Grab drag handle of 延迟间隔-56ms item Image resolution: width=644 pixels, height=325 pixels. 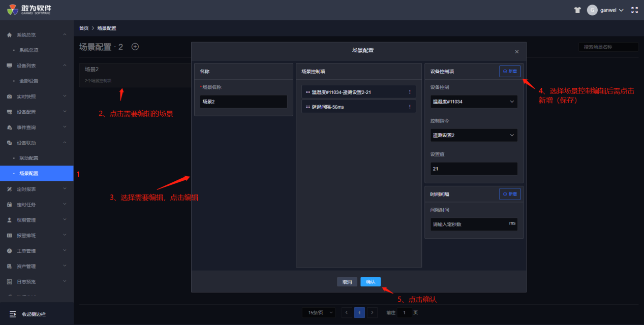pos(308,107)
